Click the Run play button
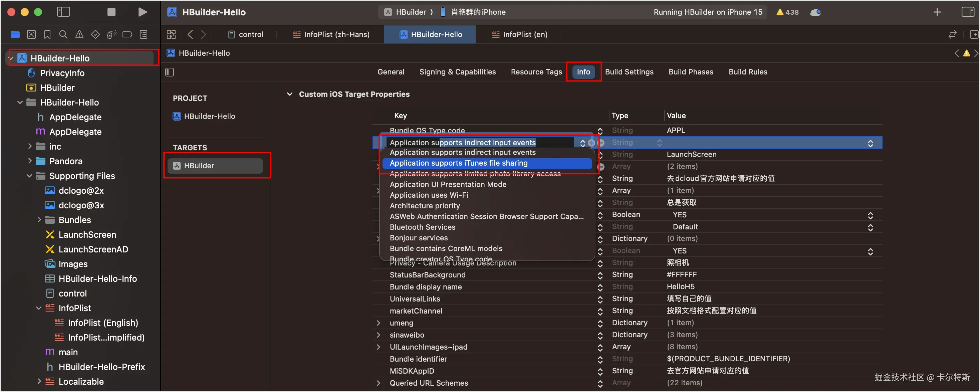Viewport: 980px width, 392px height. pos(142,12)
